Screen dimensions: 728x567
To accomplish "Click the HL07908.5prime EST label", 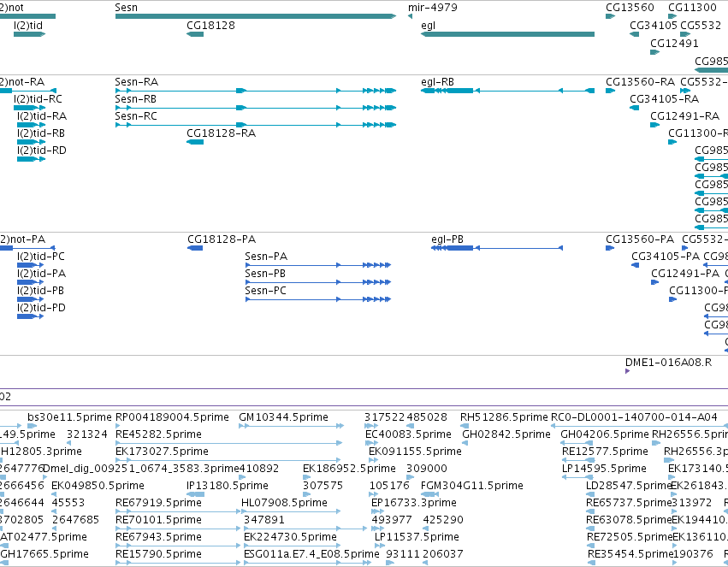I will tap(285, 503).
